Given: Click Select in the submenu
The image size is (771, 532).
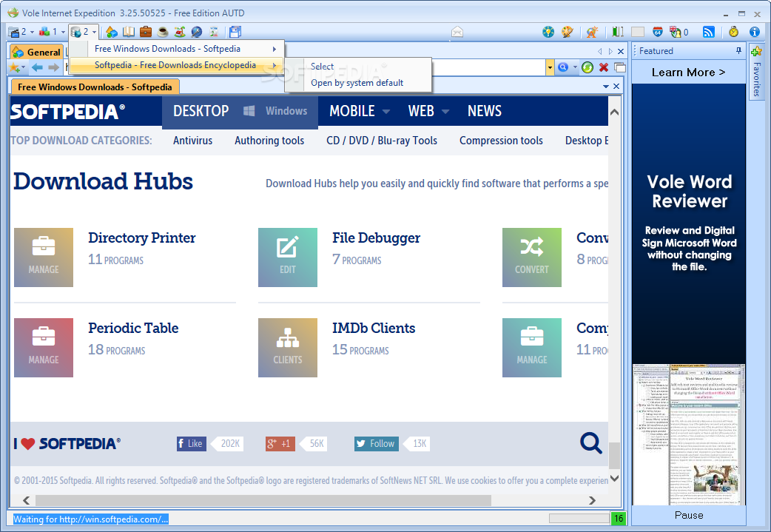Looking at the screenshot, I should [x=322, y=67].
